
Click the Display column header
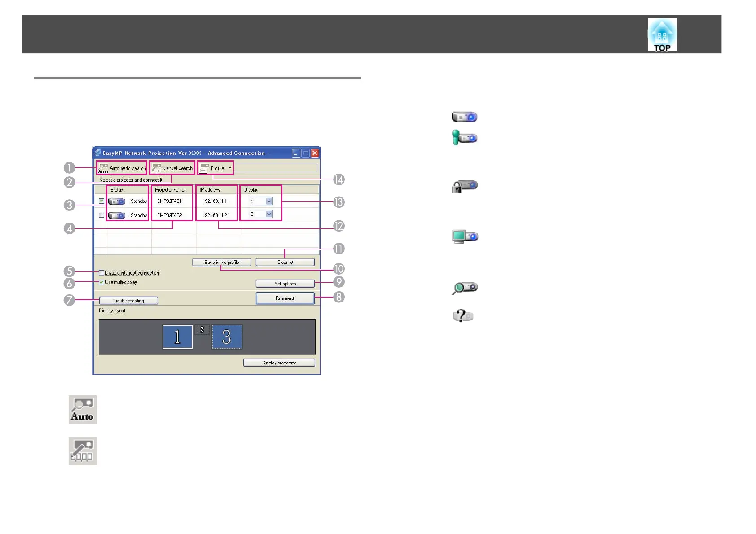[251, 190]
